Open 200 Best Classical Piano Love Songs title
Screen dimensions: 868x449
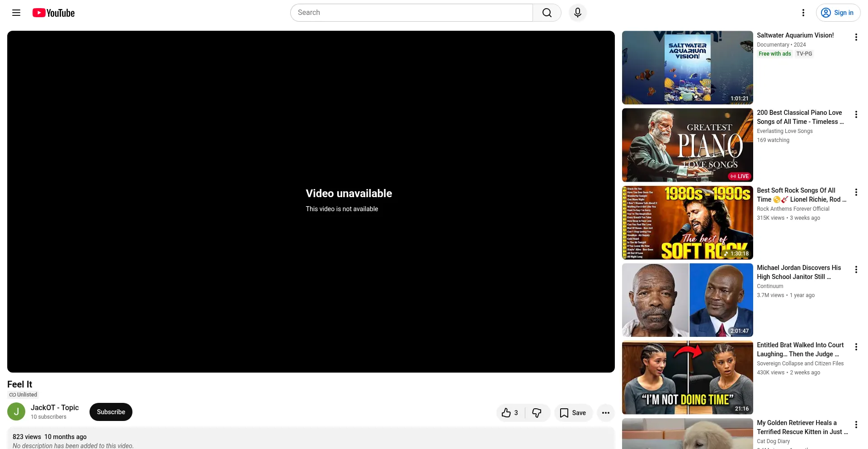click(800, 117)
